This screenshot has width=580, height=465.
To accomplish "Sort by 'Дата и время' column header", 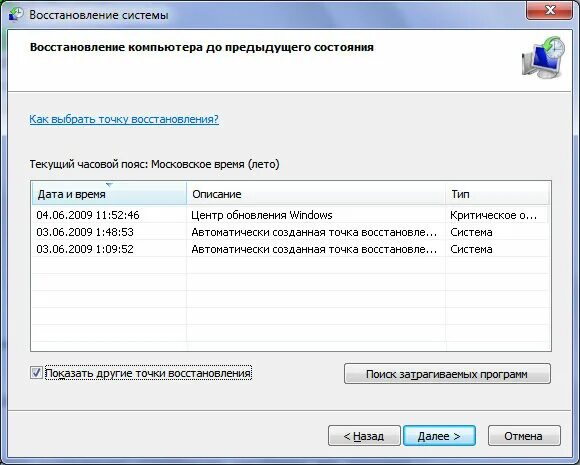I will [109, 194].
